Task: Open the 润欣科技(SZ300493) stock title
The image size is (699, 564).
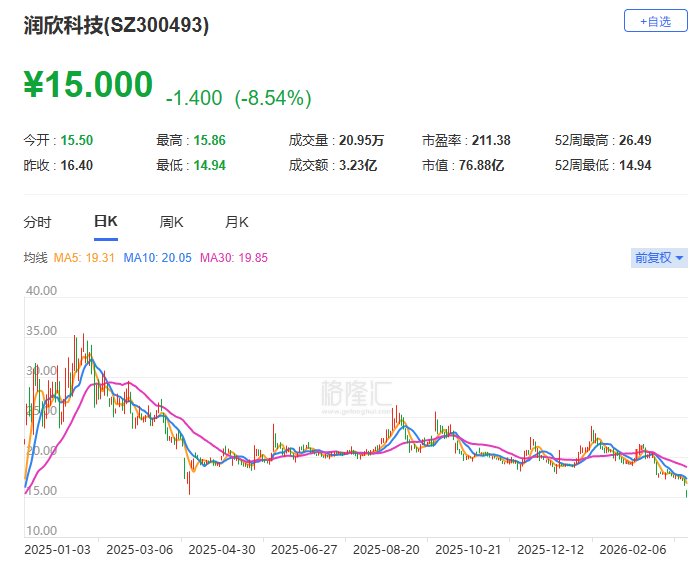Action: (116, 27)
